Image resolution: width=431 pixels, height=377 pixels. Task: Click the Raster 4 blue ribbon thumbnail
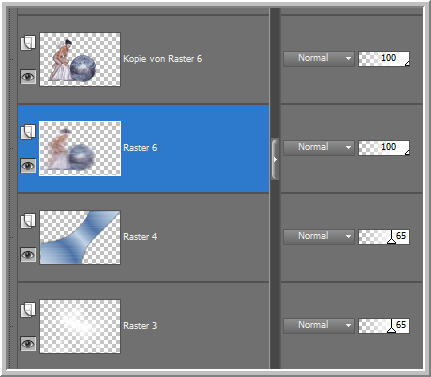80,237
